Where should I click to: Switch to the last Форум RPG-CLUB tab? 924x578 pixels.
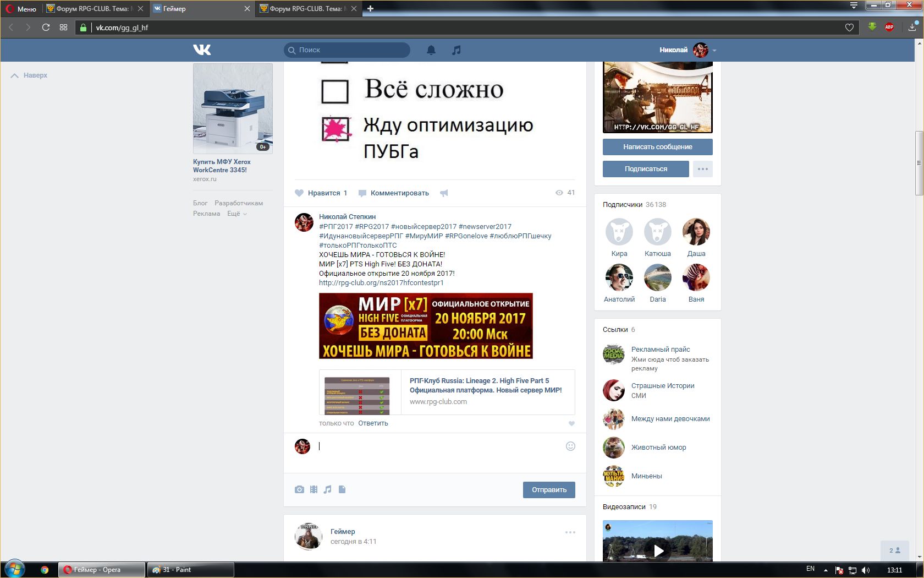coord(308,8)
